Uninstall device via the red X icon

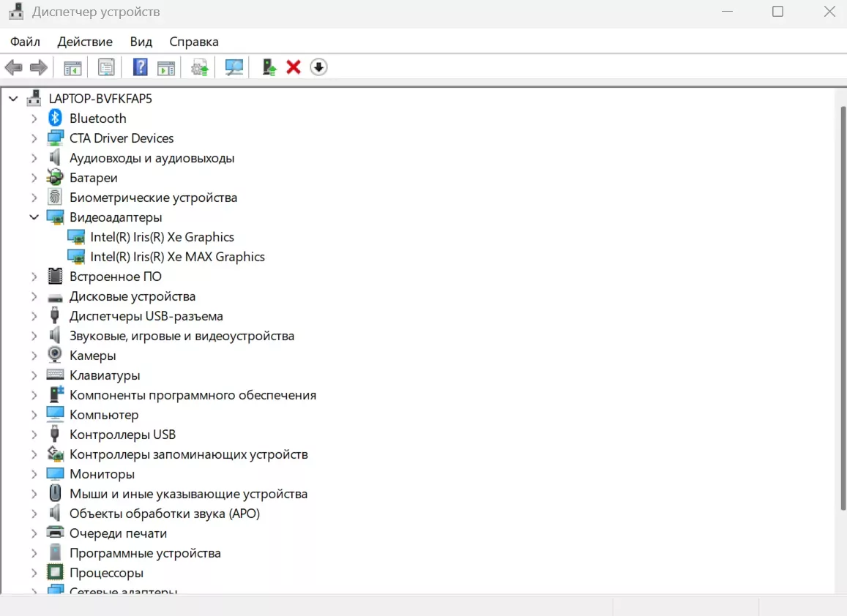tap(293, 67)
